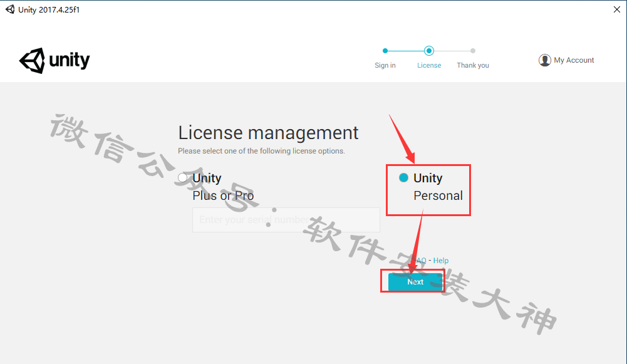Click the Unity icon in title bar
The width and height of the screenshot is (627, 364).
tap(10, 9)
